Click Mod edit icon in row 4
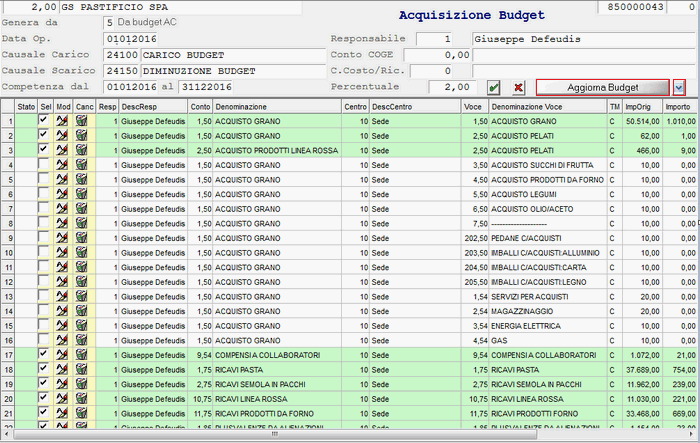This screenshot has height=443, width=700. tap(62, 165)
